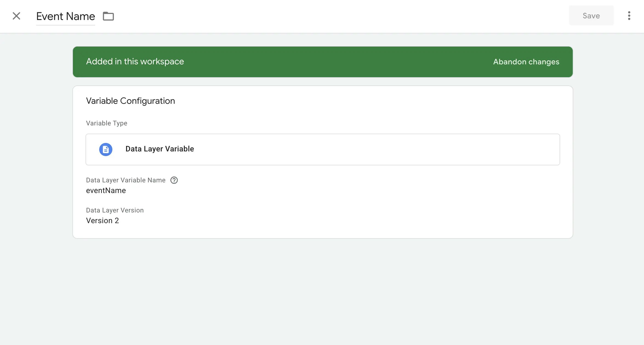This screenshot has height=345, width=644.
Task: Select the Variable Configuration section header
Action: 130,101
